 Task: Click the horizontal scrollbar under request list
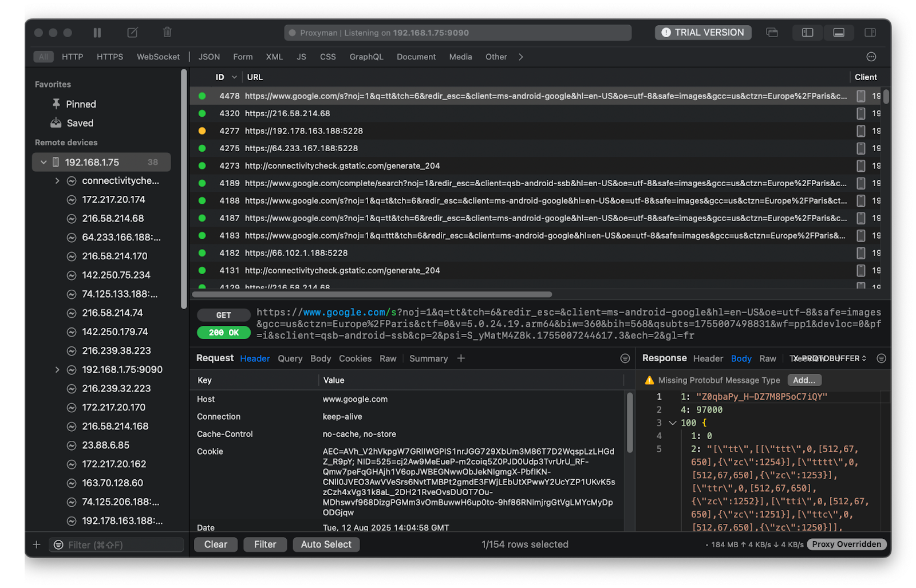372,294
